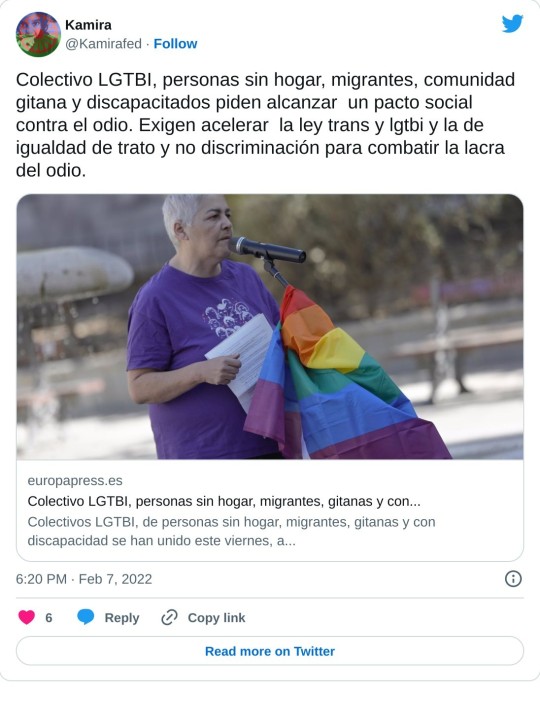Click the like count number 6

point(49,617)
